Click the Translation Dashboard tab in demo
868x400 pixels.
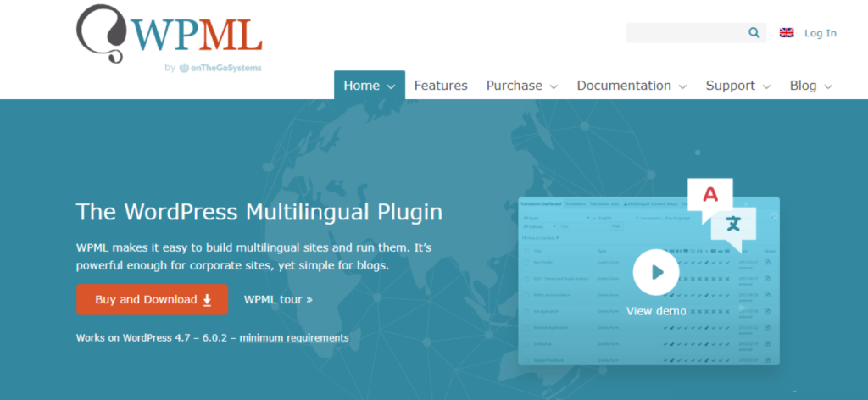(x=541, y=203)
